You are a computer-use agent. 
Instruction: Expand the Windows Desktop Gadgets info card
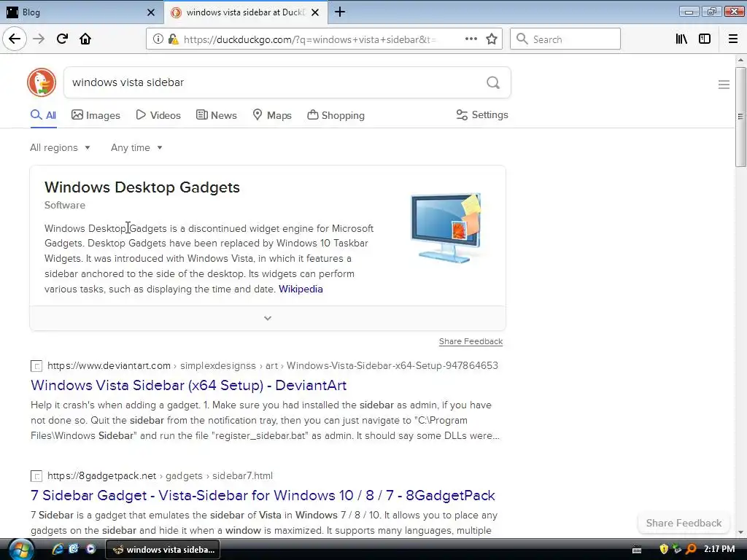268,318
